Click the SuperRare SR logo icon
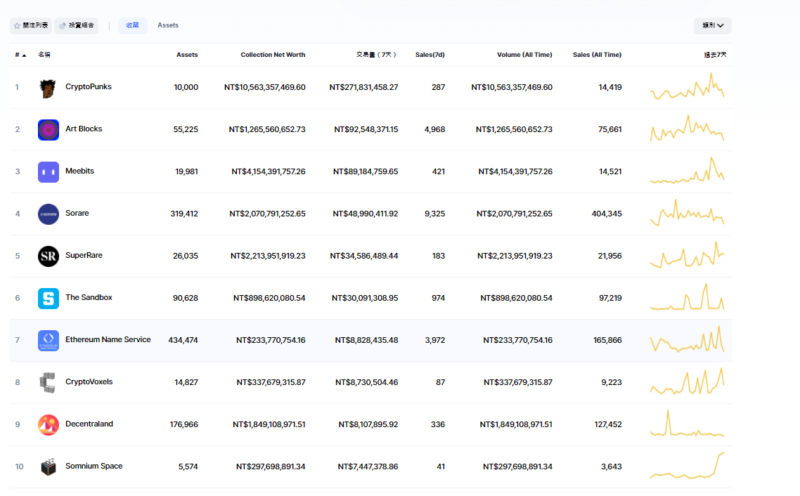The image size is (800, 496). click(x=48, y=256)
